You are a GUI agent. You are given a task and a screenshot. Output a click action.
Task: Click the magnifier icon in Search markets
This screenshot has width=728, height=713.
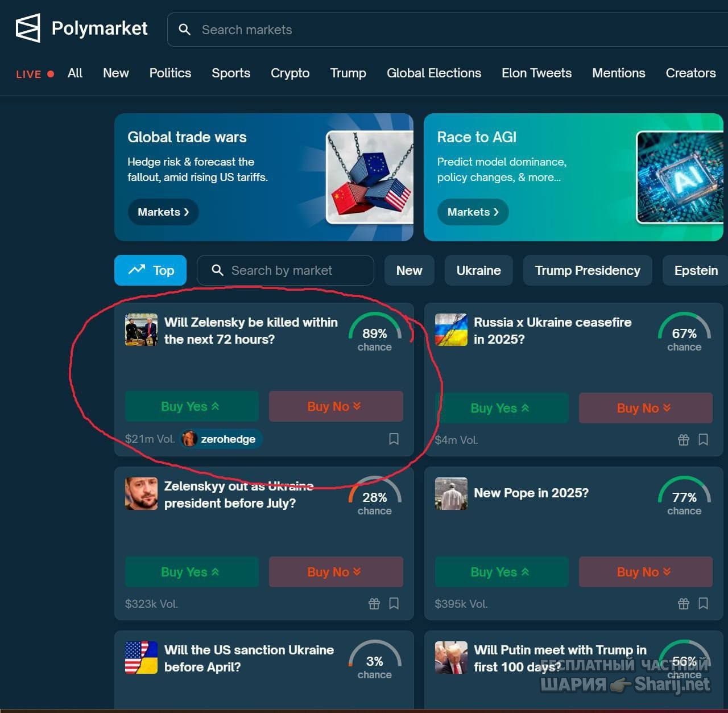[184, 30]
